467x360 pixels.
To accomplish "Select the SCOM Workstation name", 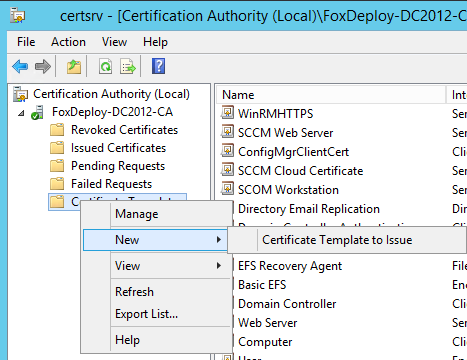I will pyautogui.click(x=288, y=190).
